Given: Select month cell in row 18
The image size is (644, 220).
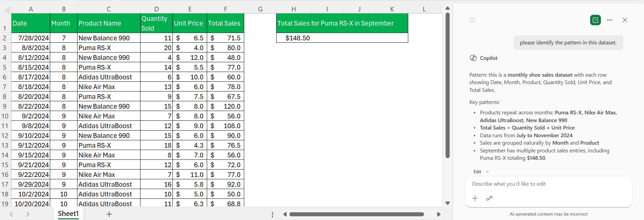Looking at the screenshot, I should 64,194.
